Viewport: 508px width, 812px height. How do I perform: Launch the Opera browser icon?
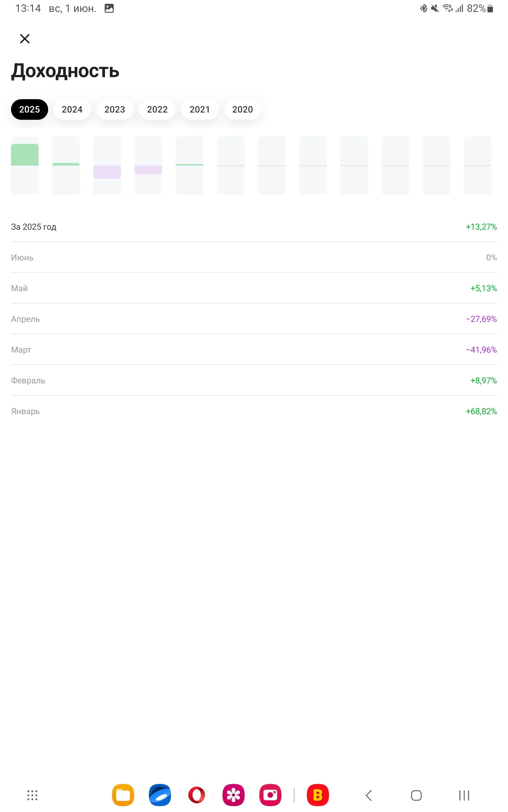(x=197, y=795)
